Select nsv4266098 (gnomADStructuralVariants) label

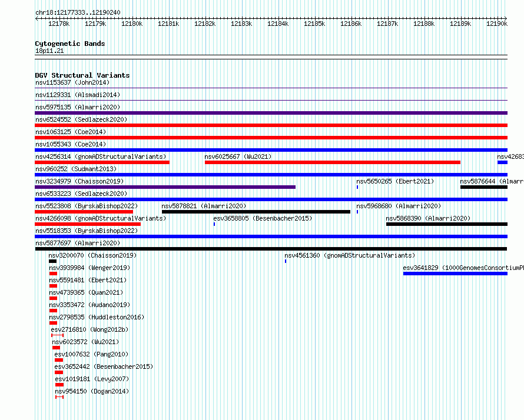[x=101, y=218]
